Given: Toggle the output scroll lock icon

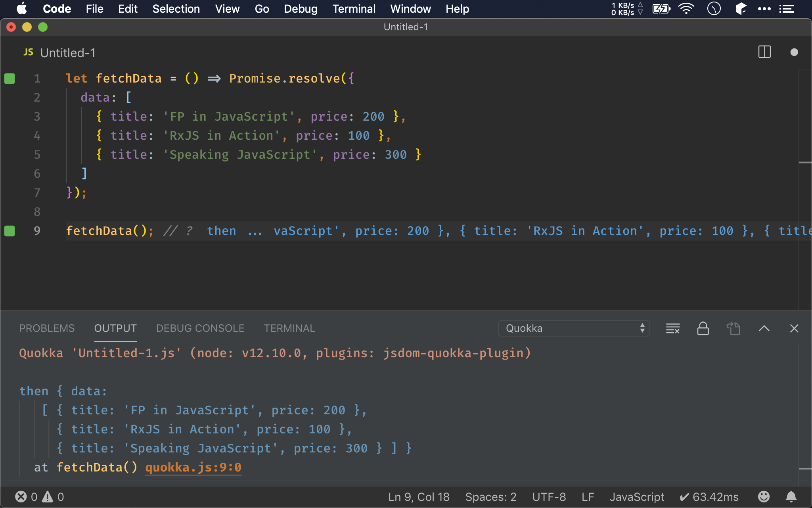Looking at the screenshot, I should pos(703,328).
